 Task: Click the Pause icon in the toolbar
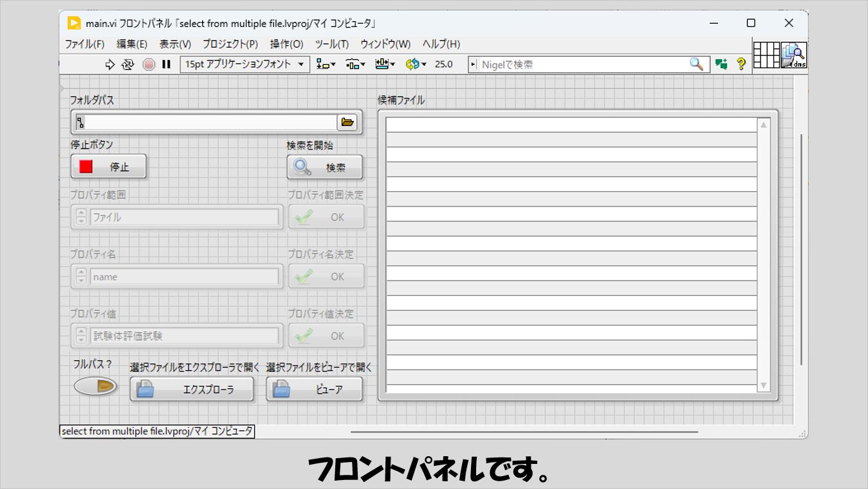pos(166,64)
